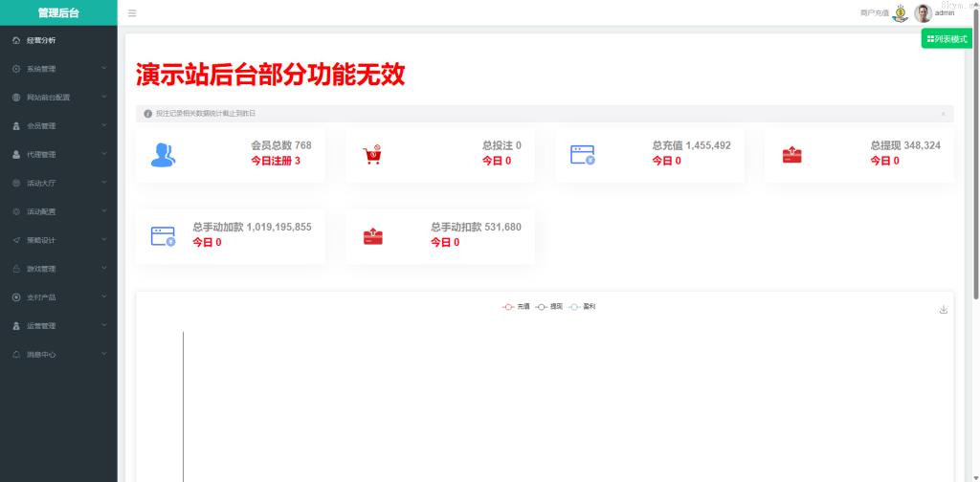Screen dimensions: 980x482
Task: Click the 总提现 red wallet icon
Action: coord(791,155)
